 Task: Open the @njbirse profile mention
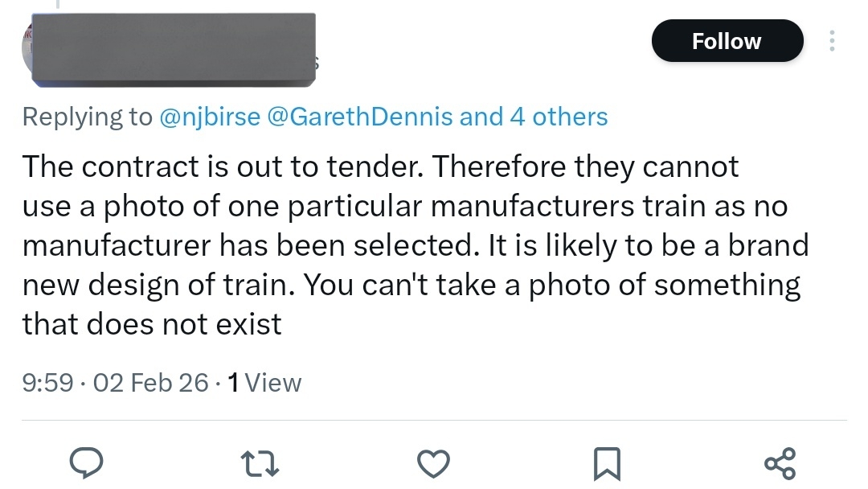click(211, 117)
